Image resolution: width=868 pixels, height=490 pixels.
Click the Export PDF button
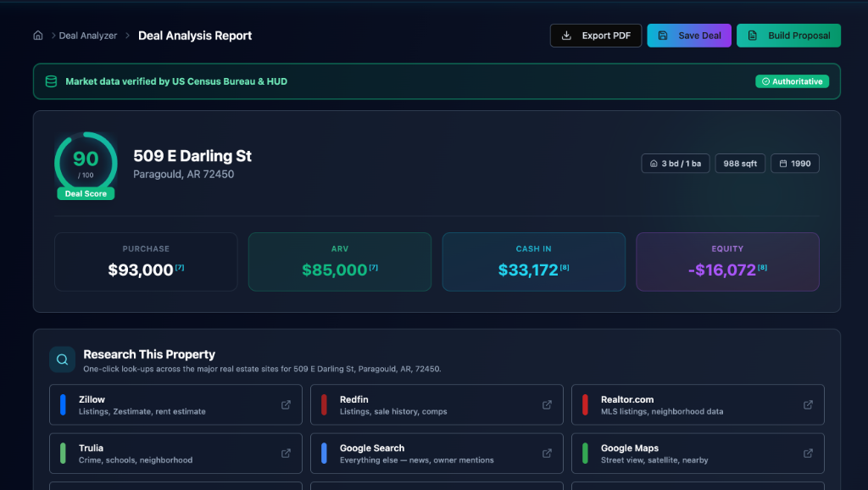(x=596, y=36)
